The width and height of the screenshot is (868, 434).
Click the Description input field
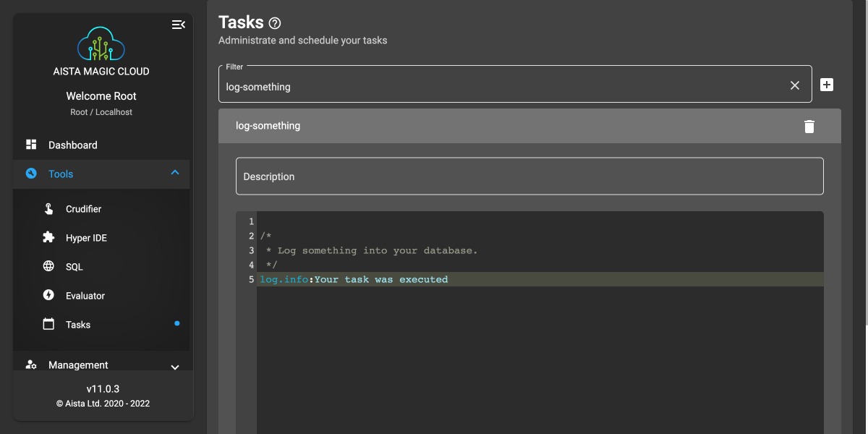529,176
